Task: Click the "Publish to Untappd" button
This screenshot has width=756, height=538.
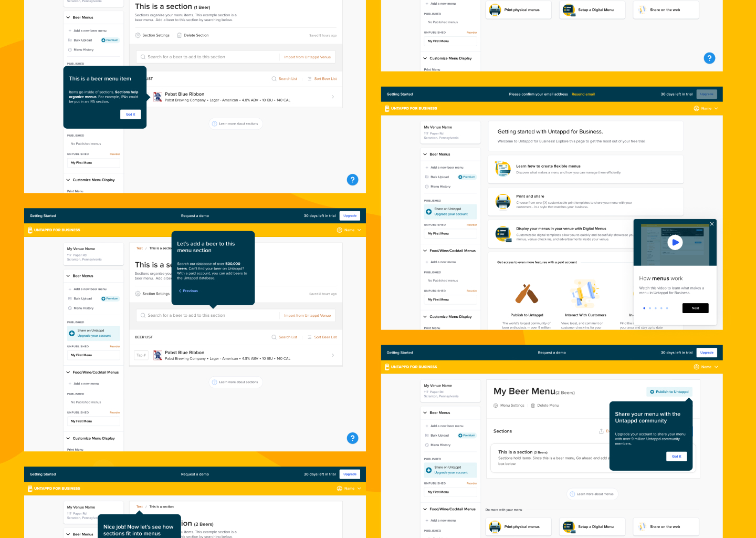Action: click(669, 392)
